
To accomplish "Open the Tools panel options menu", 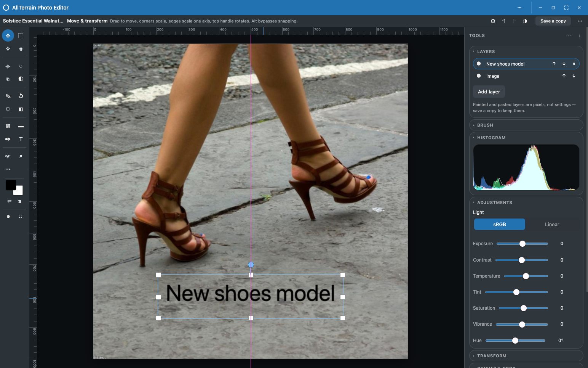I will [569, 36].
